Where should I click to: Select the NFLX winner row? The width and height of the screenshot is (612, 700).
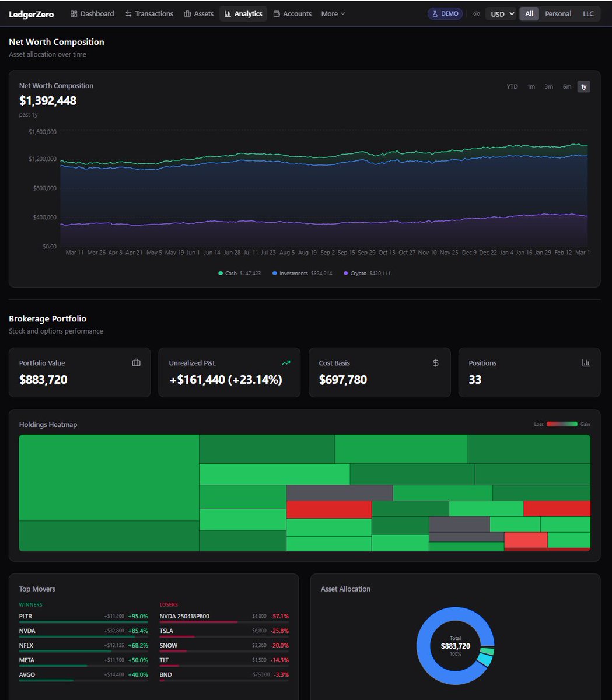[83, 647]
